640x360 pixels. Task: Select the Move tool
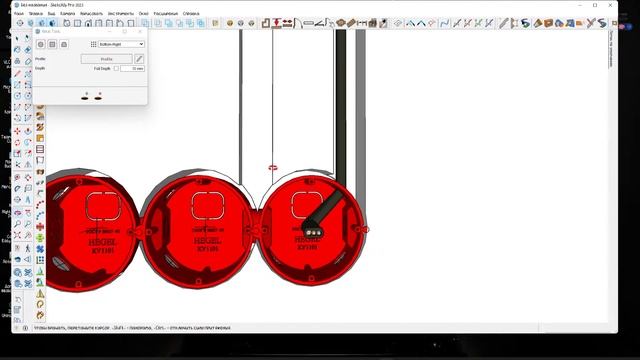[17, 131]
